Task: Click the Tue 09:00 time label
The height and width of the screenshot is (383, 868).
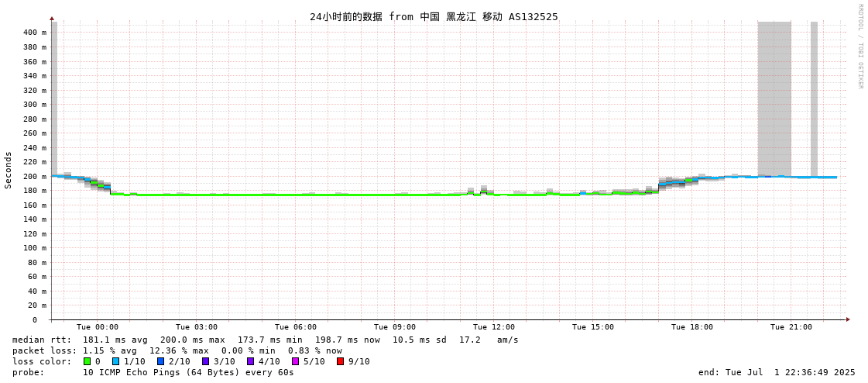Action: tap(395, 327)
